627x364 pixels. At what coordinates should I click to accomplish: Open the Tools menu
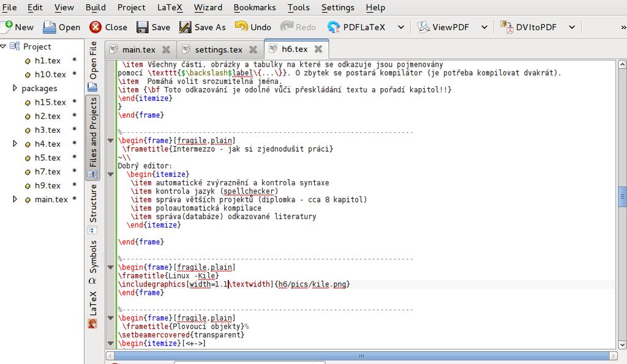[x=299, y=7]
